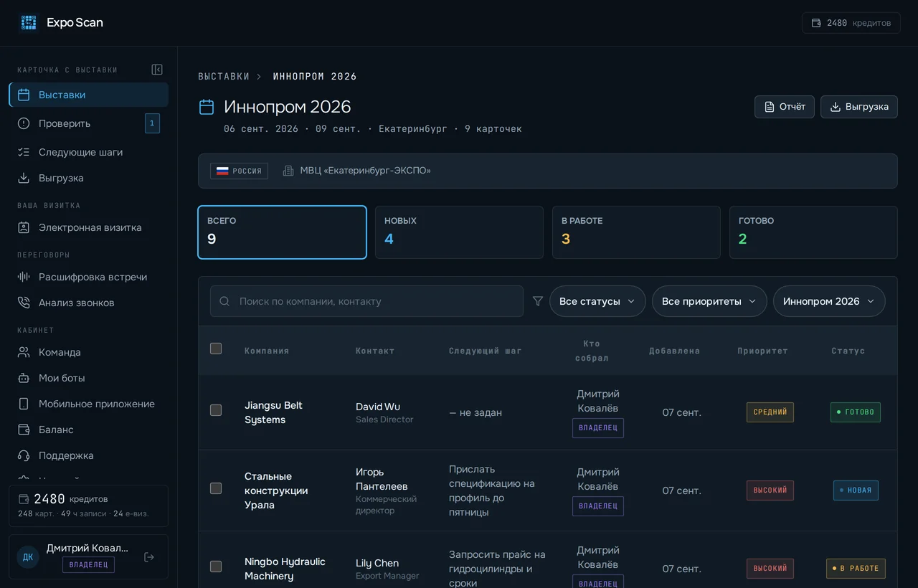The height and width of the screenshot is (588, 918).
Task: Open the Все приоритеты dropdown
Action: (709, 301)
